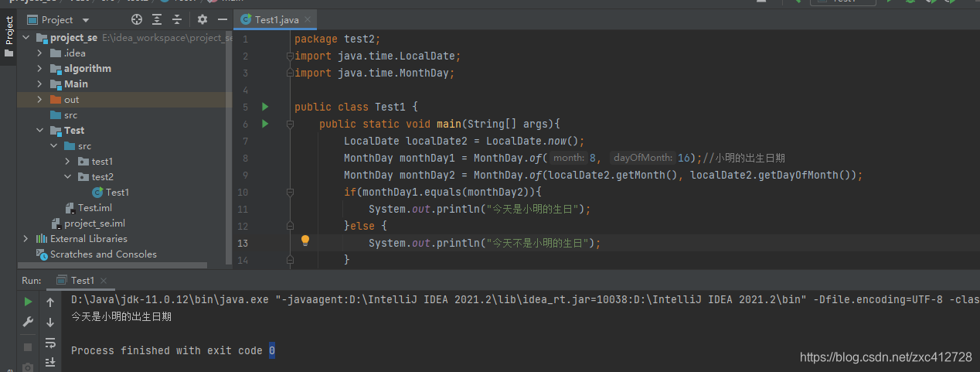
Task: Click the console output '今天是小明的出生日期'
Action: pyautogui.click(x=121, y=316)
